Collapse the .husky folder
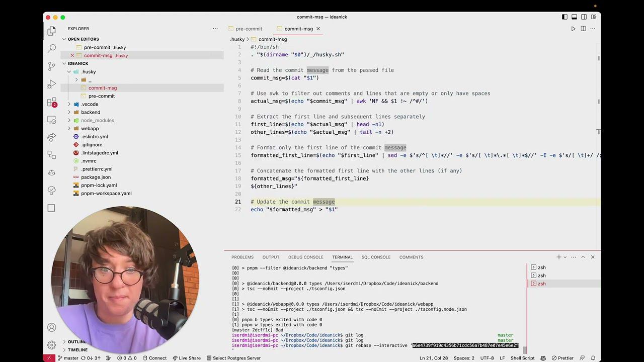This screenshot has width=644, height=362. [69, 72]
